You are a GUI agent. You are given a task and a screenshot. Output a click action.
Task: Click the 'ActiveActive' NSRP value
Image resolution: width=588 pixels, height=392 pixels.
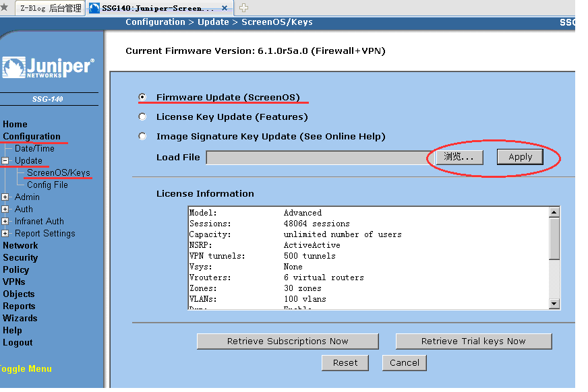(x=312, y=245)
